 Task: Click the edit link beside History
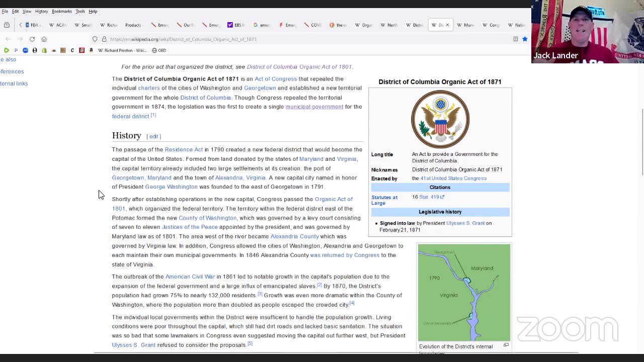click(x=153, y=136)
